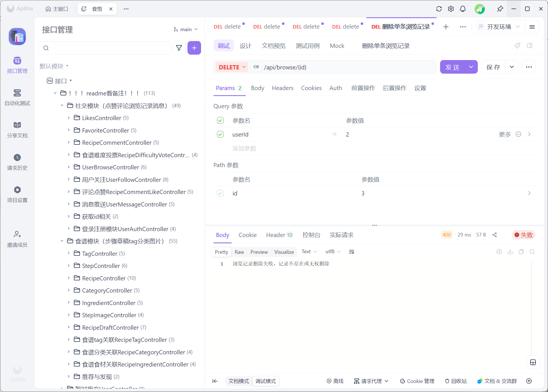The image size is (548, 392).
Task: Switch to the debug mode (调试模式) toggle
Action: [266, 381]
